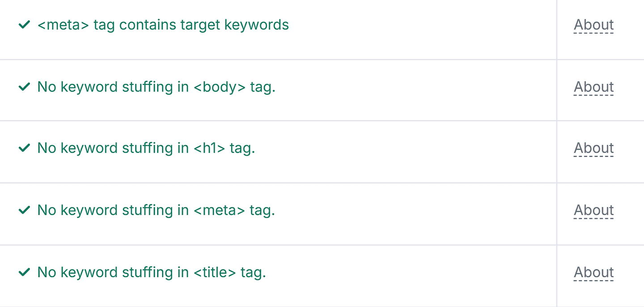
Task: Click About for the h1 keyword stuffing check
Action: click(x=593, y=148)
